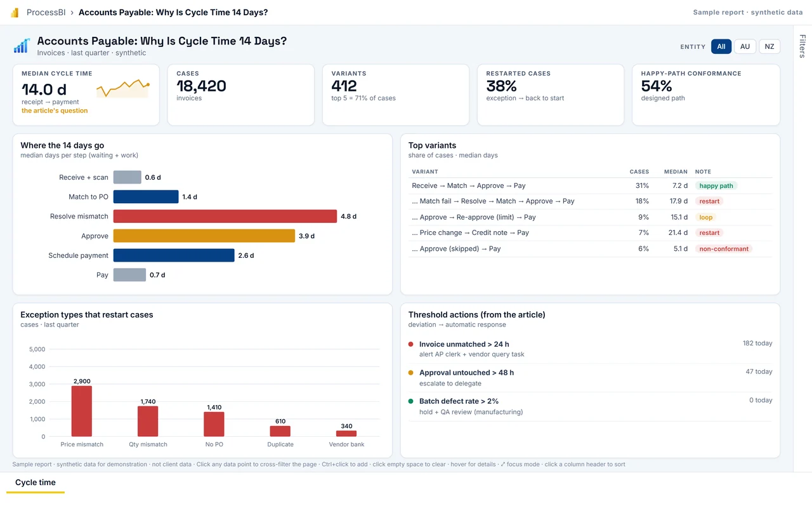Sort by the CASES column header
The image size is (812, 508).
[x=639, y=171]
